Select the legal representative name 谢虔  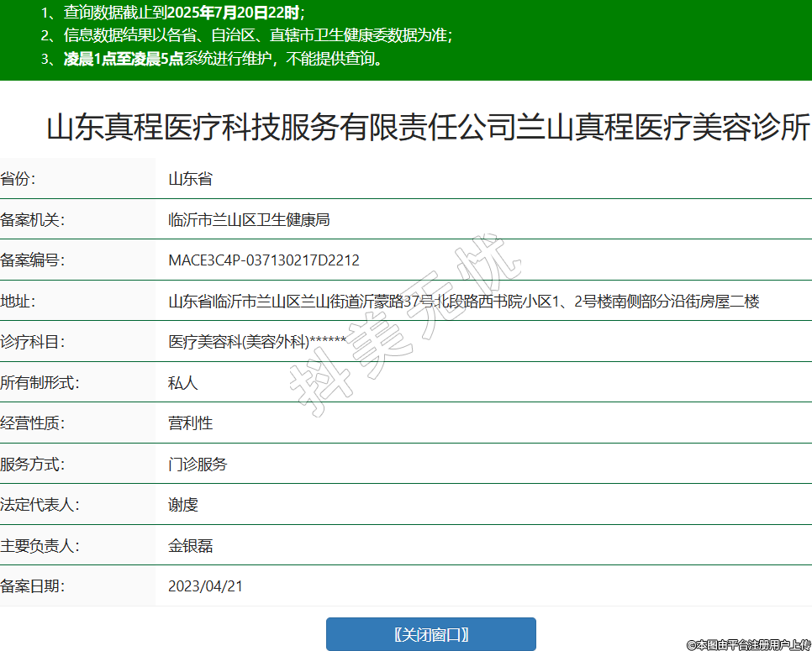182,505
